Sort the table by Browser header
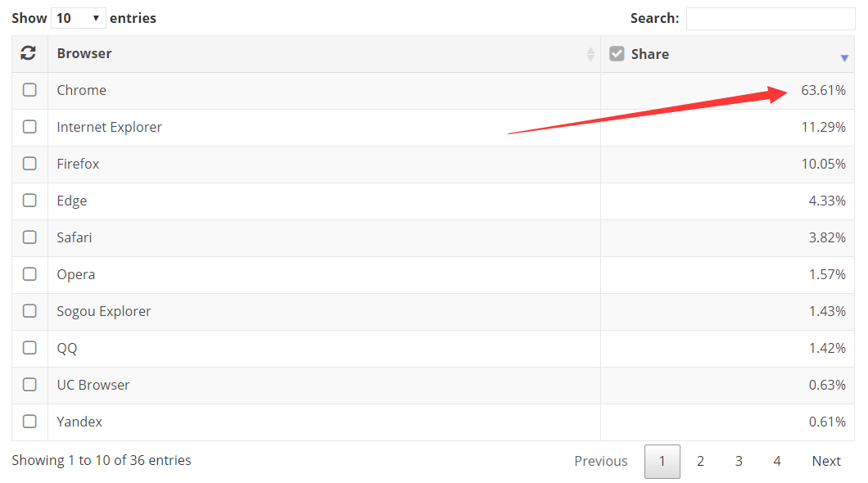Image resolution: width=868 pixels, height=483 pixels. 84,54
